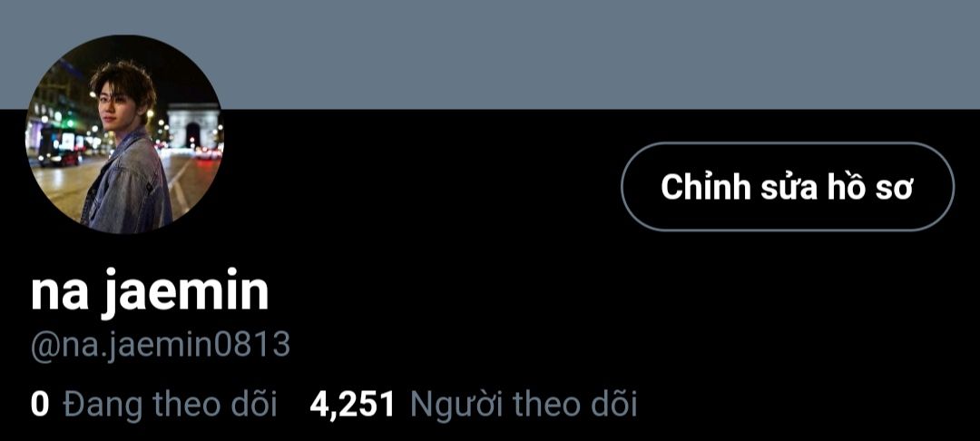Click the Chỉnh sửa hồ sơ button

tap(788, 187)
